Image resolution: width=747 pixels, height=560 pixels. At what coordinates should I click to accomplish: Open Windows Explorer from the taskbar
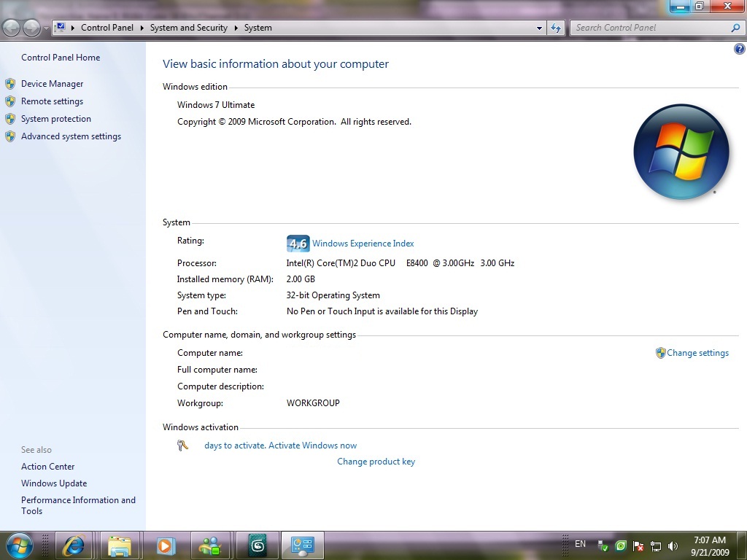click(x=119, y=545)
